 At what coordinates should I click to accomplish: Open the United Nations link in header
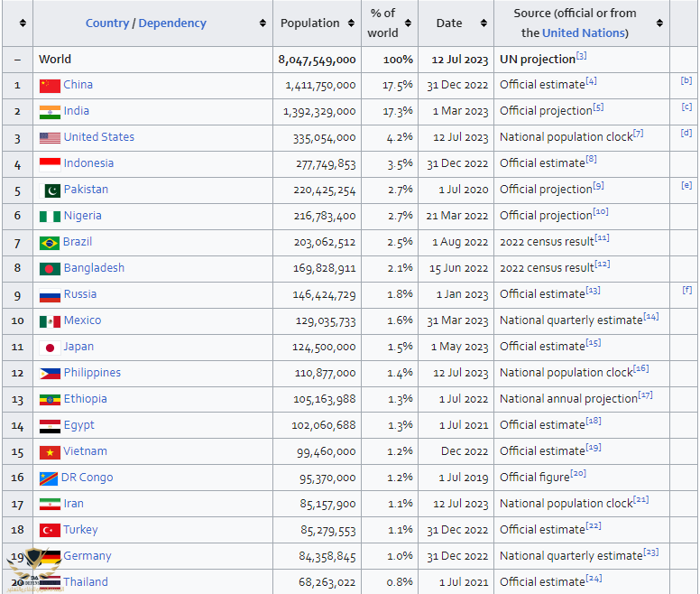coord(585,33)
